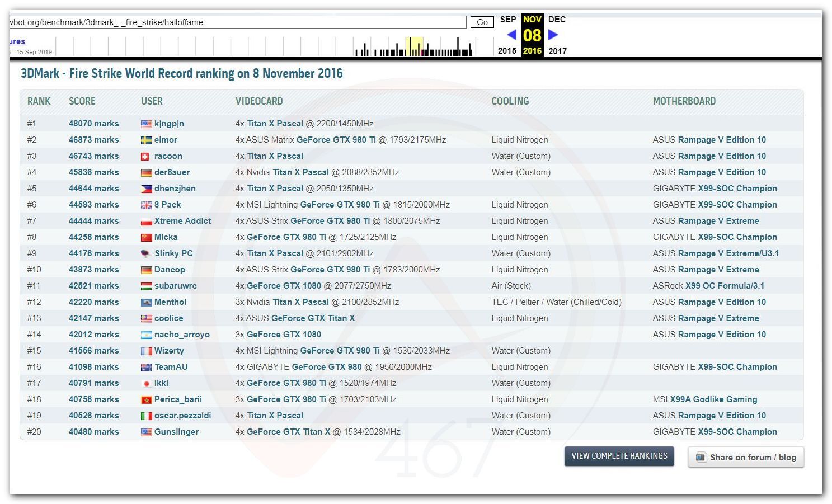Open GeForce GTX 1080 link in subaruwrc row
The image size is (832, 504).
pos(284,286)
